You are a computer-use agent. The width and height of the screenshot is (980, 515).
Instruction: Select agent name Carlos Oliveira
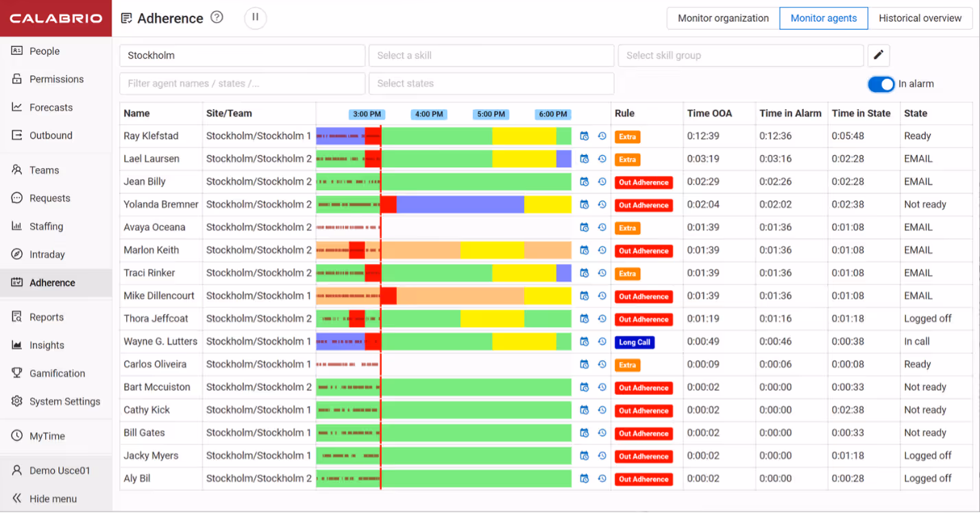(155, 364)
